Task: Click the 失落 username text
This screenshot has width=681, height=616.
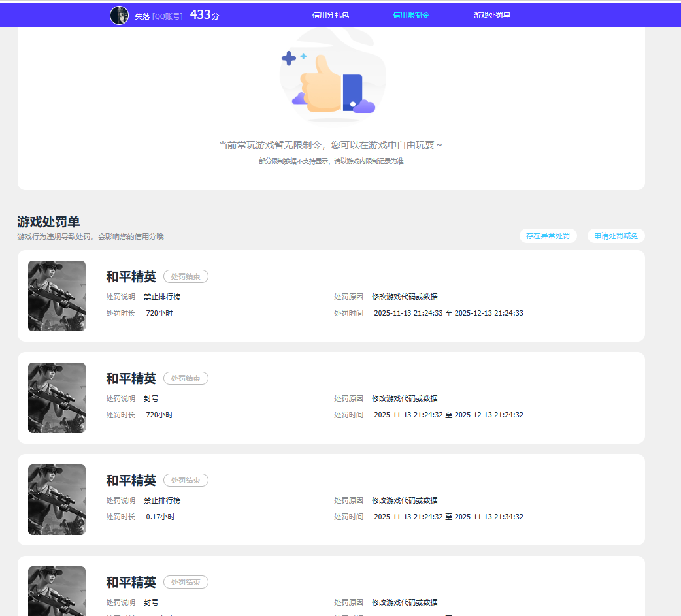Action: point(142,16)
